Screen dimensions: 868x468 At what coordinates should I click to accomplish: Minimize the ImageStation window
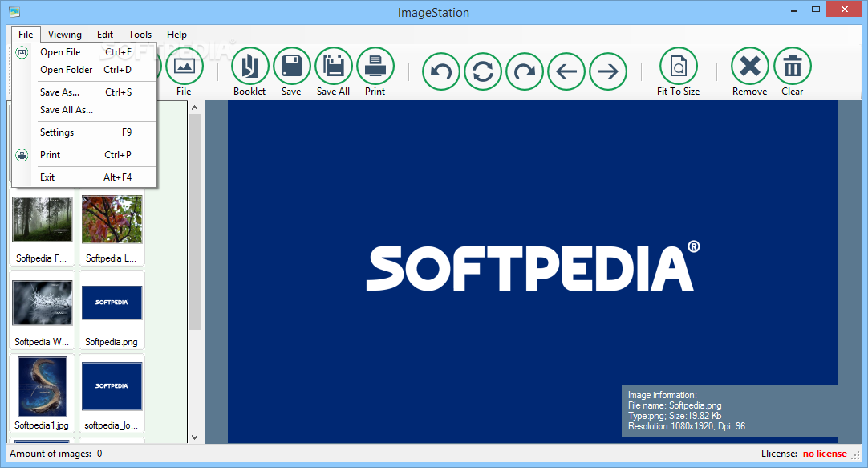[794, 10]
